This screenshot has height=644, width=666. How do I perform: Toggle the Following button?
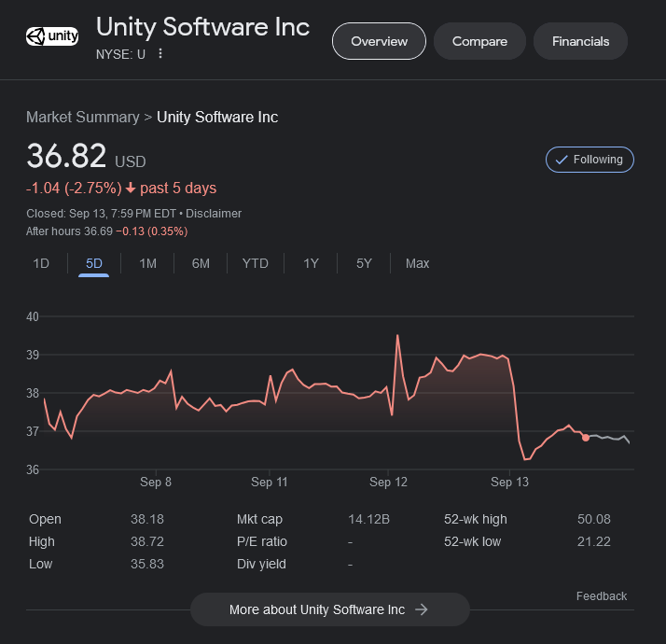[590, 160]
